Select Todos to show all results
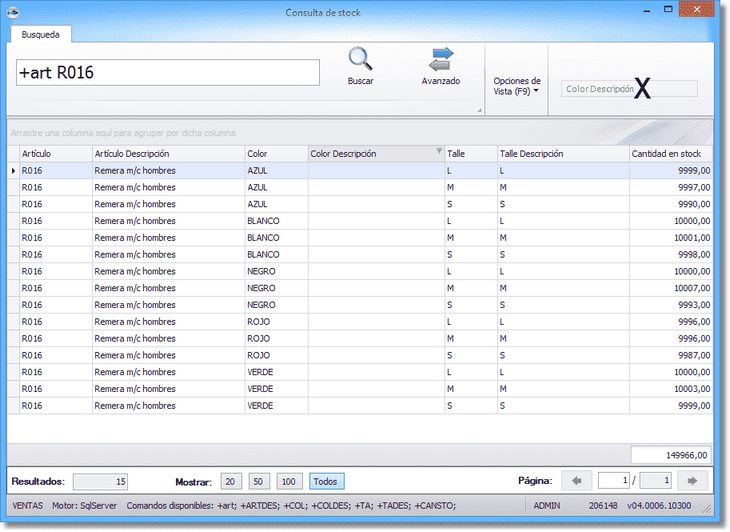730x532 pixels. click(x=326, y=481)
